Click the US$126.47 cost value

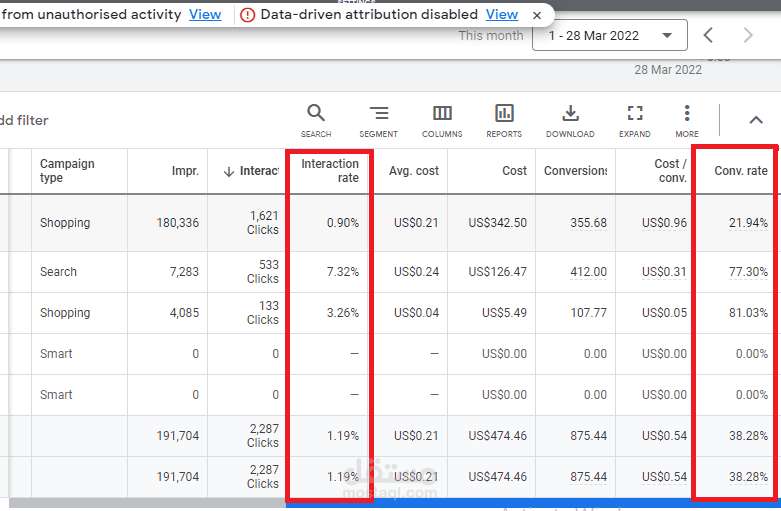click(x=497, y=272)
